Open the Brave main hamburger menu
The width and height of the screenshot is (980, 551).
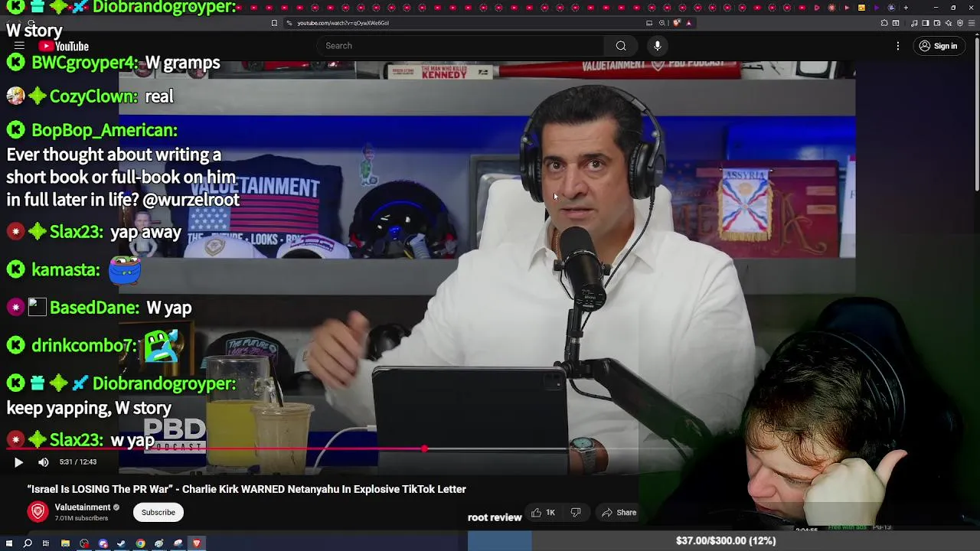[972, 23]
